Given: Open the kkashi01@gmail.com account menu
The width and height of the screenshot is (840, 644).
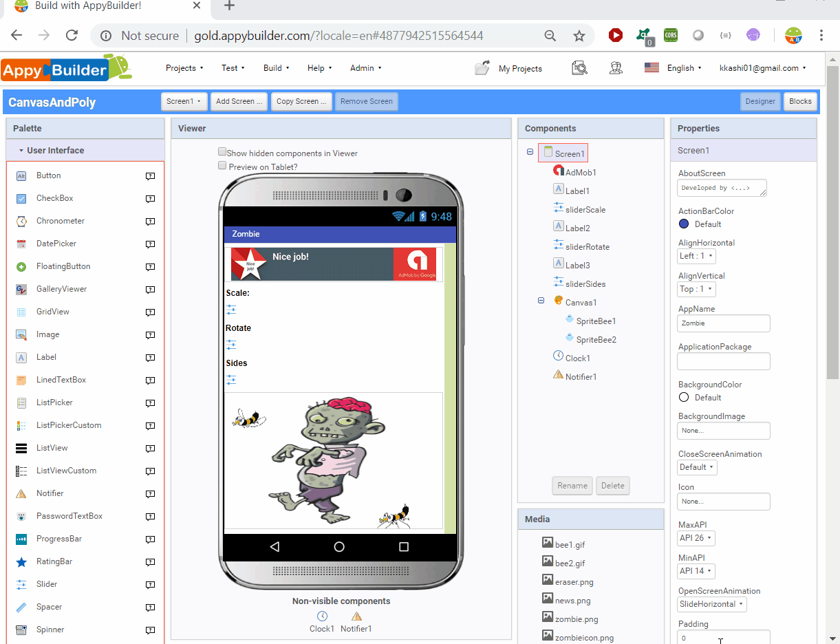Looking at the screenshot, I should point(763,68).
